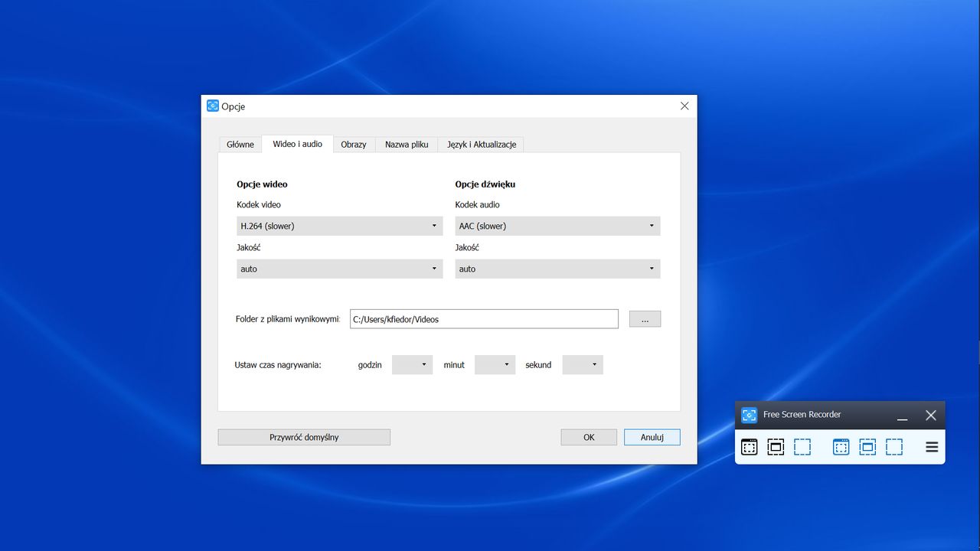Expand the video Jakość dropdown
This screenshot has width=980, height=551.
coord(340,269)
